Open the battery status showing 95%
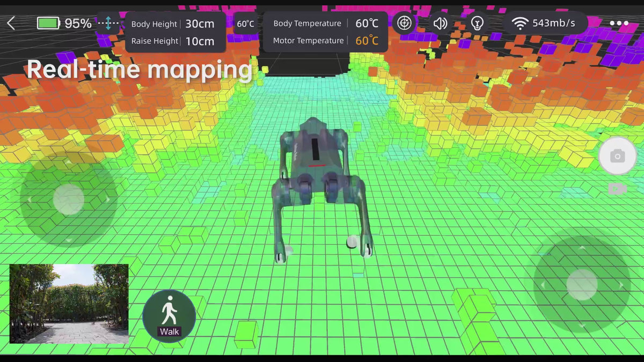The height and width of the screenshot is (362, 644). tap(64, 23)
